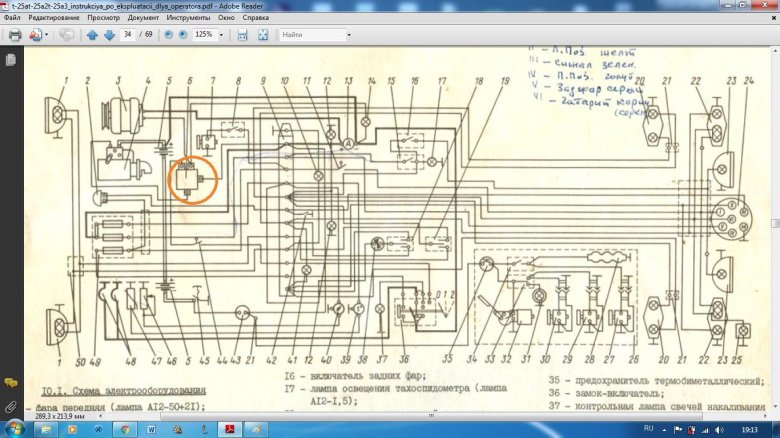This screenshot has width=780, height=438.
Task: Open the Attachments paperclip panel
Action: click(10, 407)
